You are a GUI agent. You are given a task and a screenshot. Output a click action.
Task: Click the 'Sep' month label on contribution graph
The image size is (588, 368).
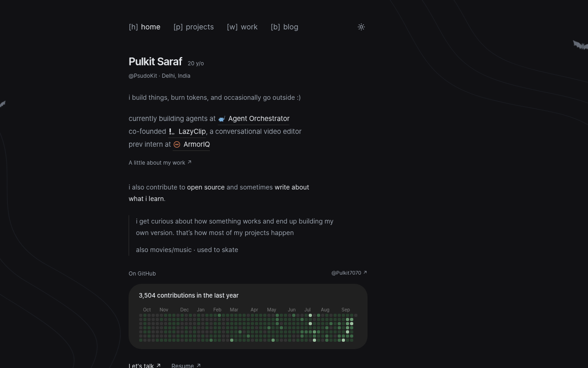click(x=345, y=310)
